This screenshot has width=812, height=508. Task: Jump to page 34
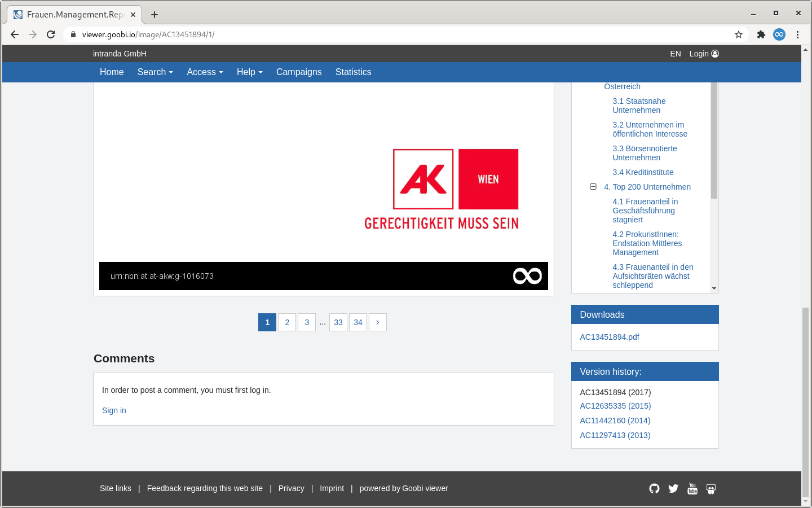pos(358,322)
